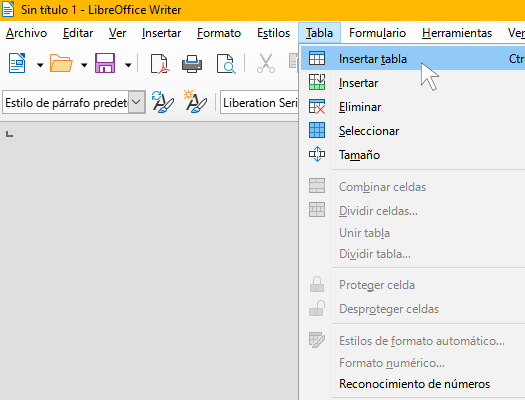Open the Herramientas menu
The image size is (525, 400).
(x=457, y=33)
